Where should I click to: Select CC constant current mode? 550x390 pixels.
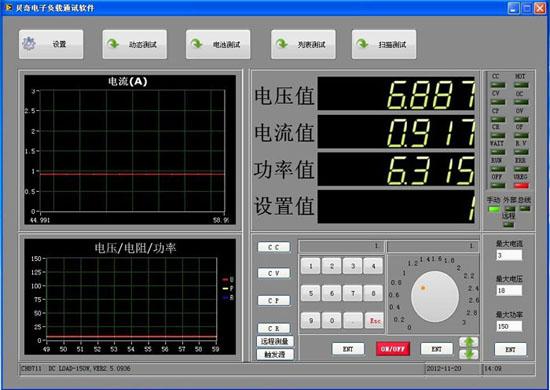(x=274, y=247)
